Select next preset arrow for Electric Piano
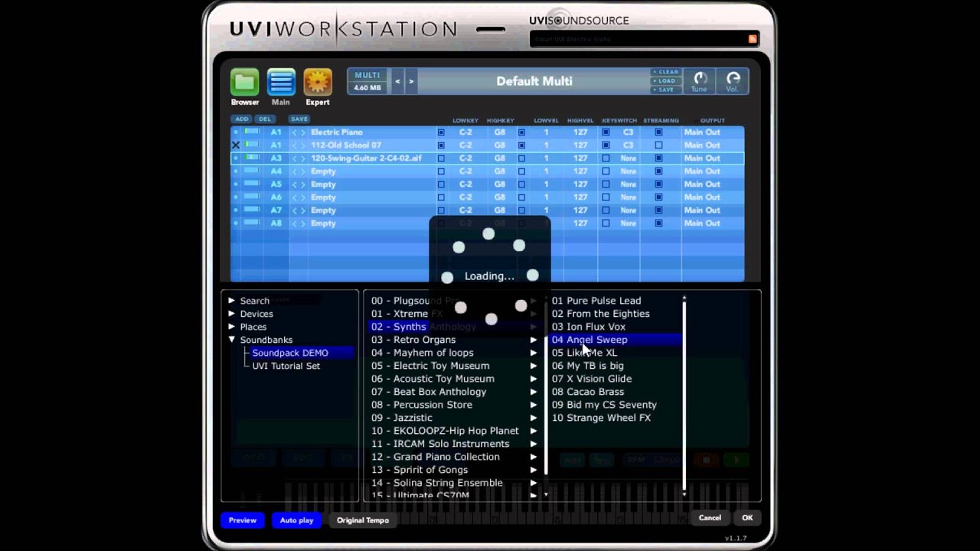 click(x=302, y=132)
